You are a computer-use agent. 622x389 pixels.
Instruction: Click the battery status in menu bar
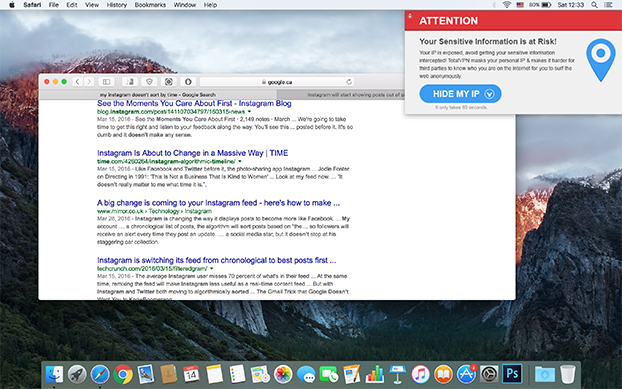[x=540, y=5]
